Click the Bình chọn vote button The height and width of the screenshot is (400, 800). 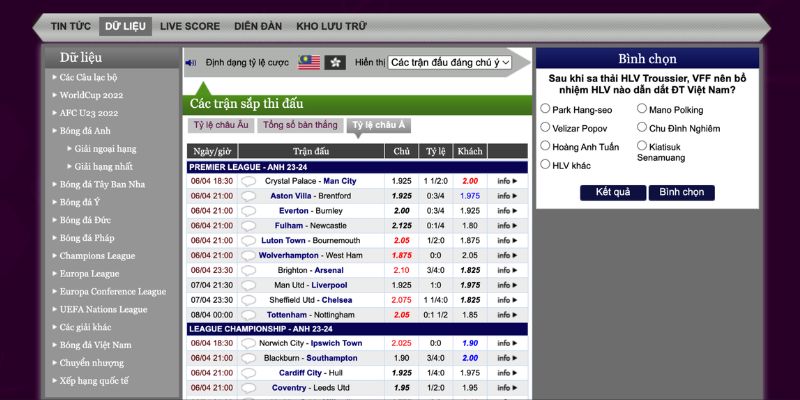[682, 192]
